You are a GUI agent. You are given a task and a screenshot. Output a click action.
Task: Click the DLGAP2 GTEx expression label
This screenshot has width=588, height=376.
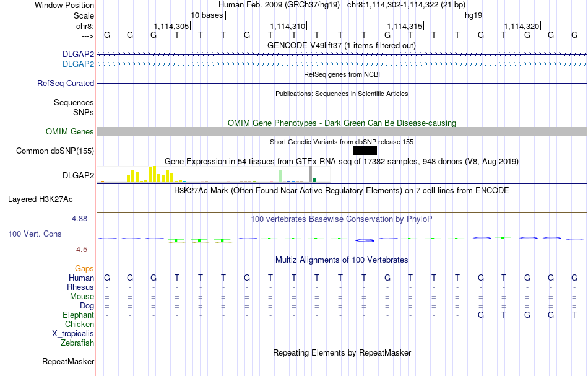[x=79, y=175]
